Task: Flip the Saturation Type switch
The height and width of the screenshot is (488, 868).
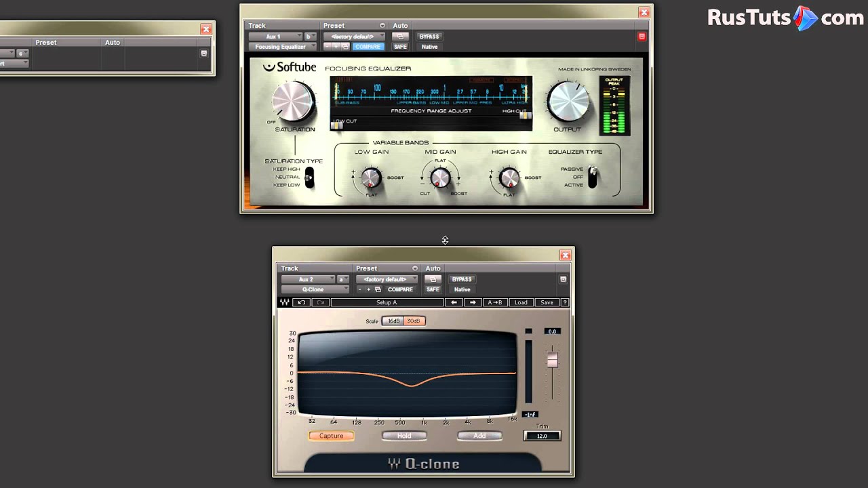Action: click(x=309, y=178)
